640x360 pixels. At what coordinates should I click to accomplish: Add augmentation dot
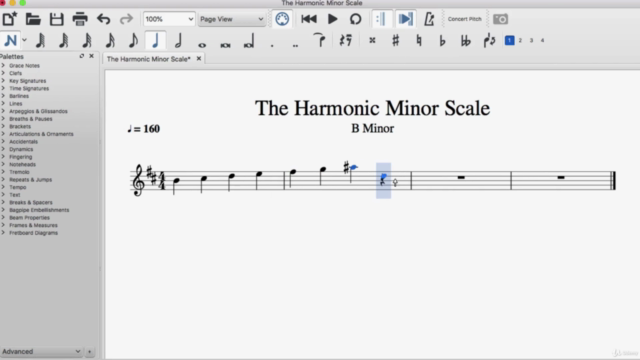[272, 45]
